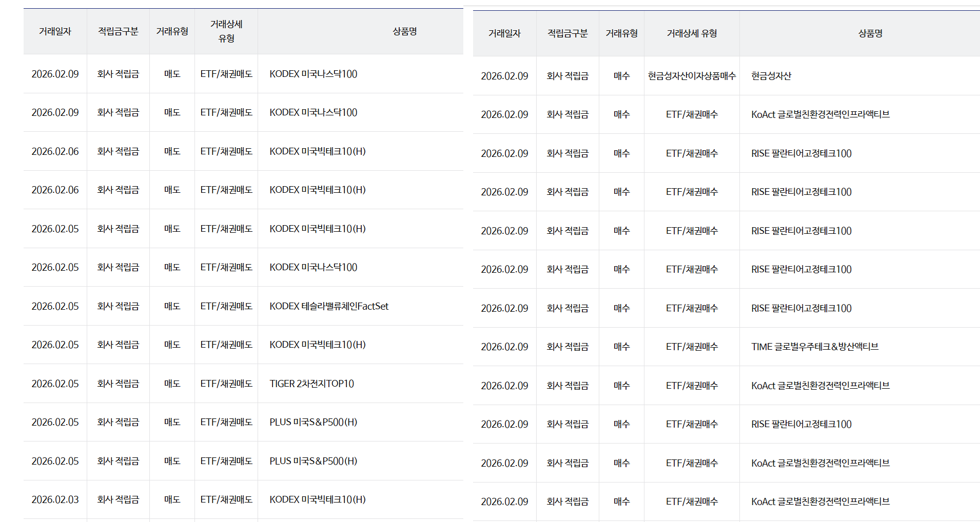Click the 상품명 header in the 매수 table
This screenshot has height=522, width=980.
click(x=870, y=33)
